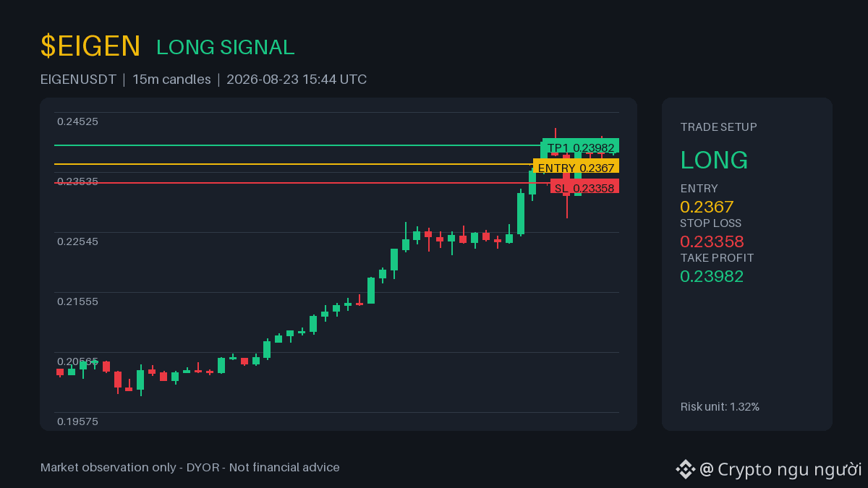Click the ENTRY 0.2367 yellow price tag

coord(576,168)
